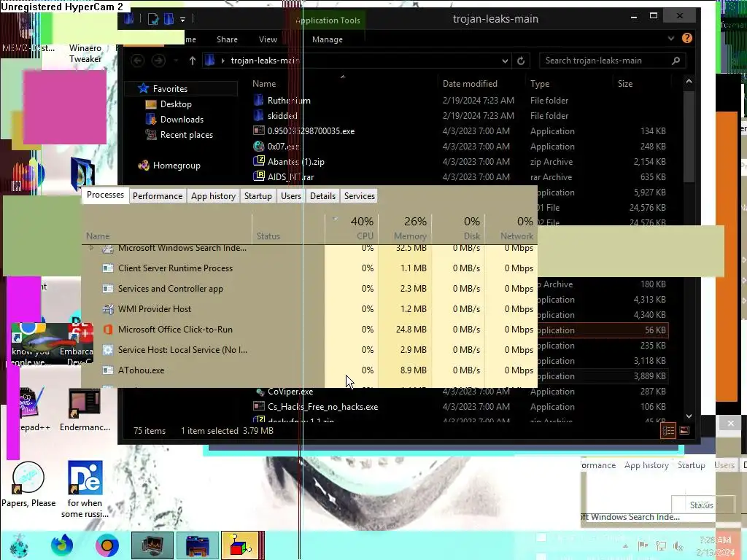Open the Manage ribbon tab under Application Tools

point(328,39)
